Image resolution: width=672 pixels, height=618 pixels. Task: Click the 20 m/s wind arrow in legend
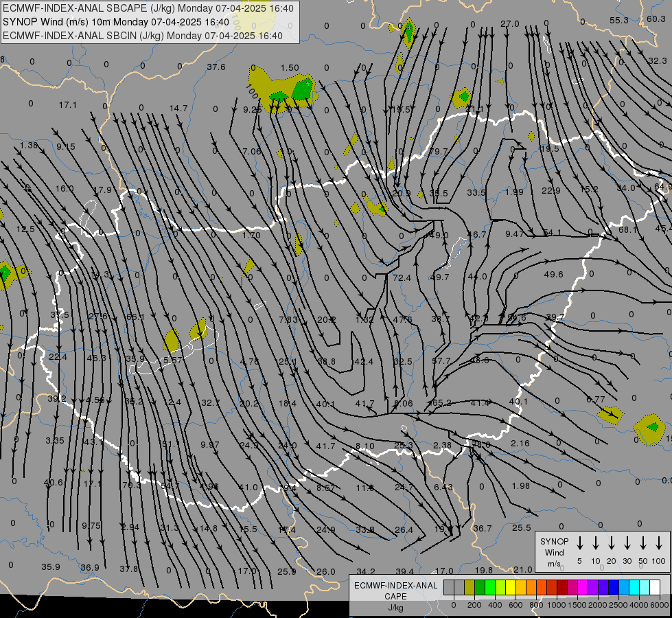click(611, 542)
